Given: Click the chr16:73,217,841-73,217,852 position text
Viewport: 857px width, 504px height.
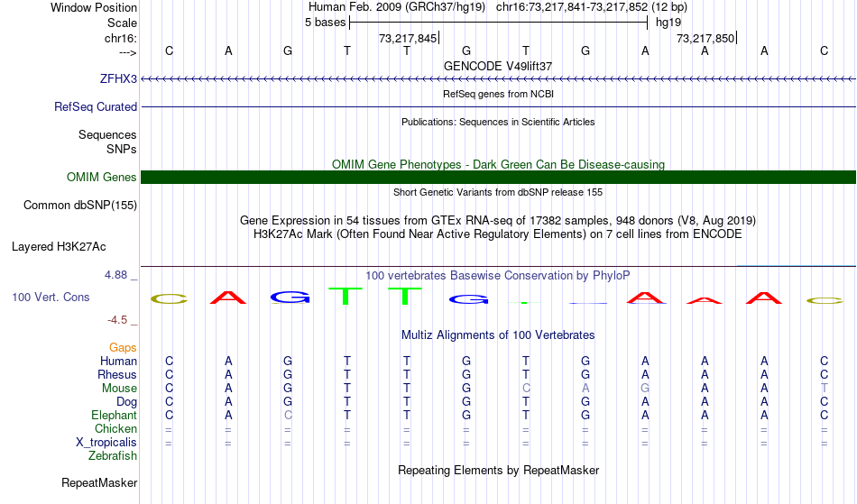Looking at the screenshot, I should coord(572,7).
